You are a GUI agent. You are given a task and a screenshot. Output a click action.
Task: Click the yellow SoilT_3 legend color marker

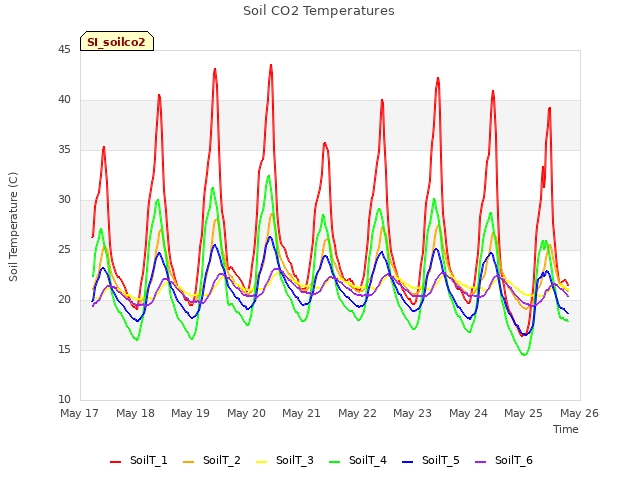click(262, 462)
